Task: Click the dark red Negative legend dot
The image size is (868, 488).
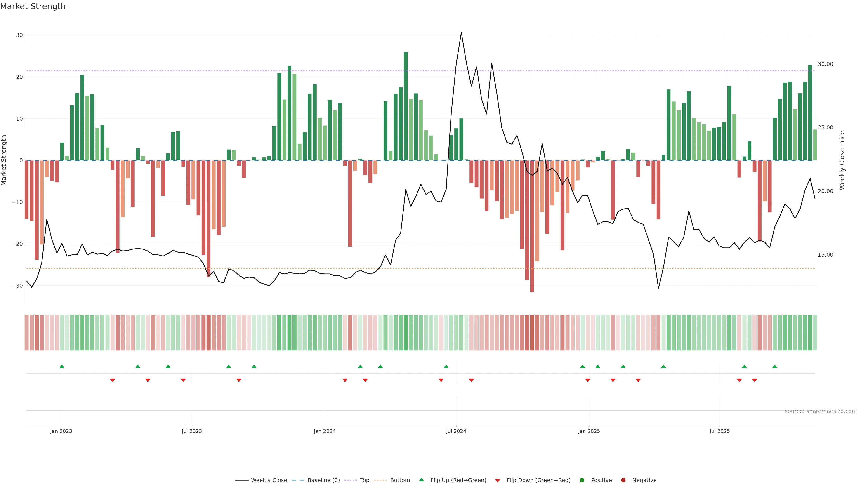Action: 623,480
